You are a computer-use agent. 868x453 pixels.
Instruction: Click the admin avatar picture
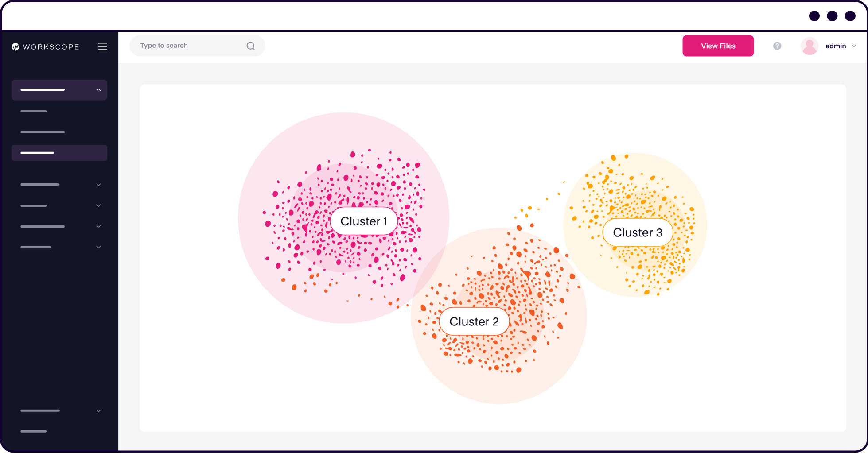coord(810,46)
